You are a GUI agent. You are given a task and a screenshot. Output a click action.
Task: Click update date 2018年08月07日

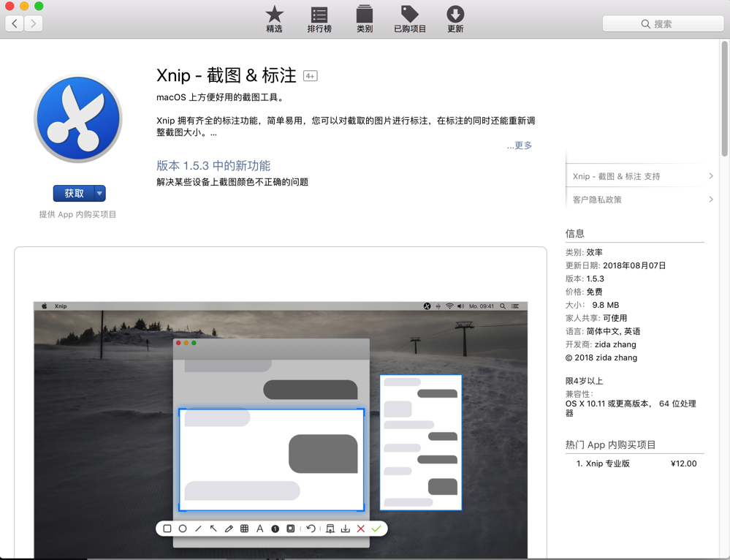(x=634, y=265)
